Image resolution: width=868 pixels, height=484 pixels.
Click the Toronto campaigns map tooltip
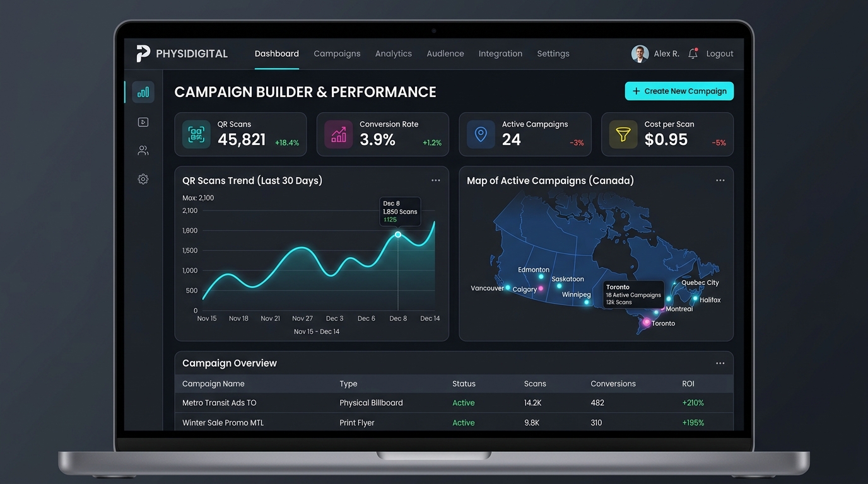(633, 294)
